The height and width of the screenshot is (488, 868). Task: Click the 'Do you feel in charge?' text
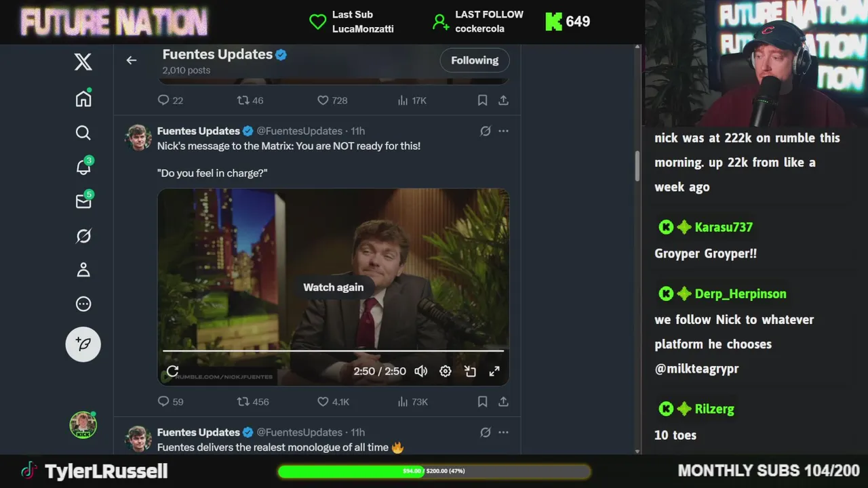point(212,174)
